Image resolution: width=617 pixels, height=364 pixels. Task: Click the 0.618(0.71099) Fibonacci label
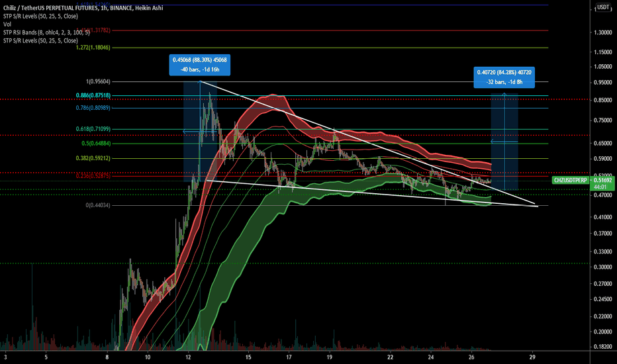tap(93, 128)
